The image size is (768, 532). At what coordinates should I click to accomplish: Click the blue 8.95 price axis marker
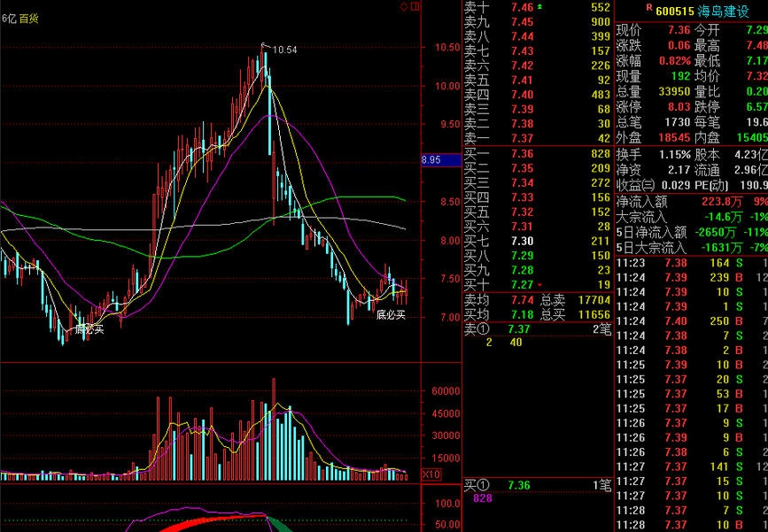pyautogui.click(x=431, y=159)
